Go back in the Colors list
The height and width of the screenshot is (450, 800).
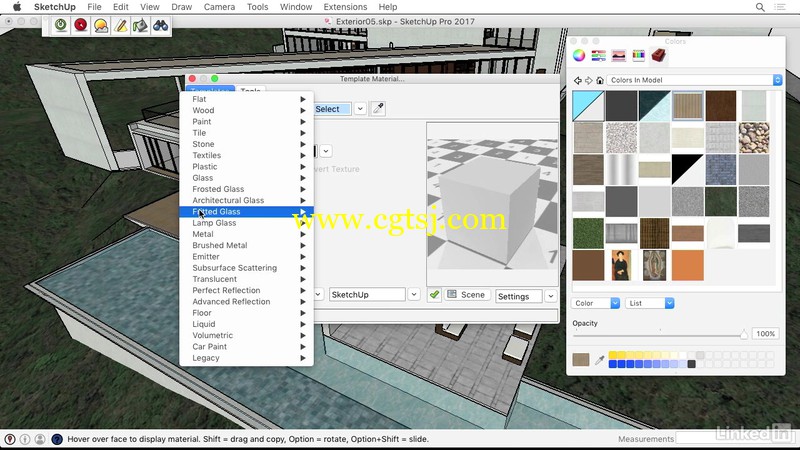(578, 80)
